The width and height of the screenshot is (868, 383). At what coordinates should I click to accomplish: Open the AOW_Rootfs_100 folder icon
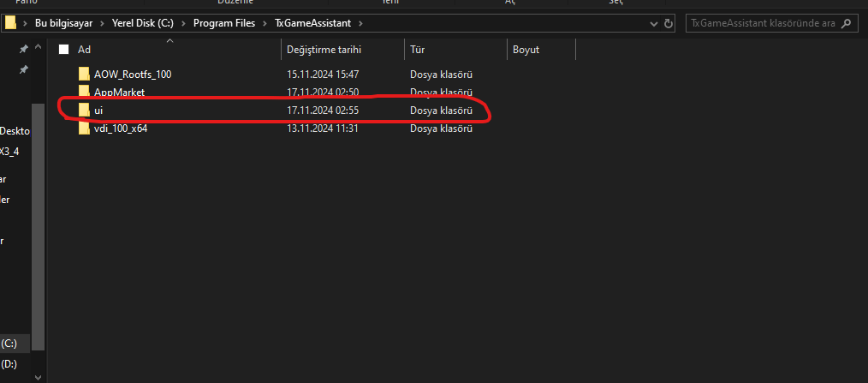click(x=84, y=74)
